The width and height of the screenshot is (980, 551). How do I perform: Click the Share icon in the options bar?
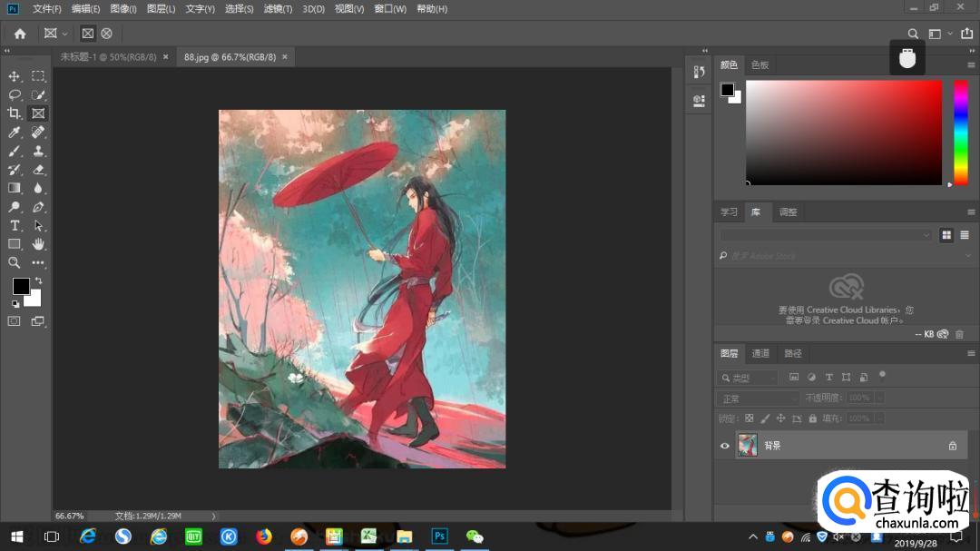pyautogui.click(x=967, y=34)
